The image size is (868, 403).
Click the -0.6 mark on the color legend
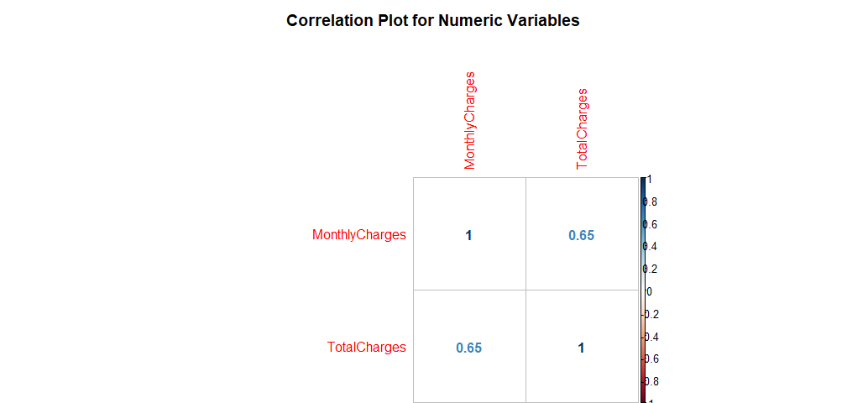click(650, 359)
